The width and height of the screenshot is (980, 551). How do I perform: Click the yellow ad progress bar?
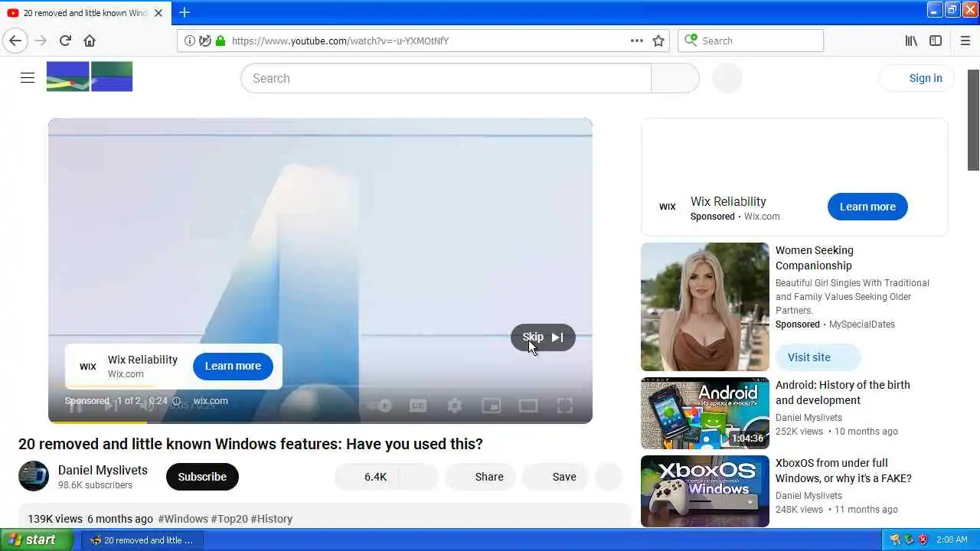coord(97,422)
